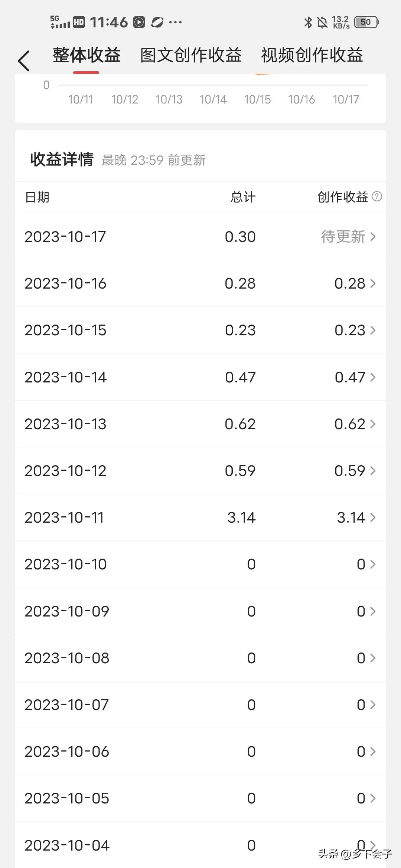Open the 2023-10-12 earnings row
Viewport: 401px width, 868px height.
[x=200, y=470]
